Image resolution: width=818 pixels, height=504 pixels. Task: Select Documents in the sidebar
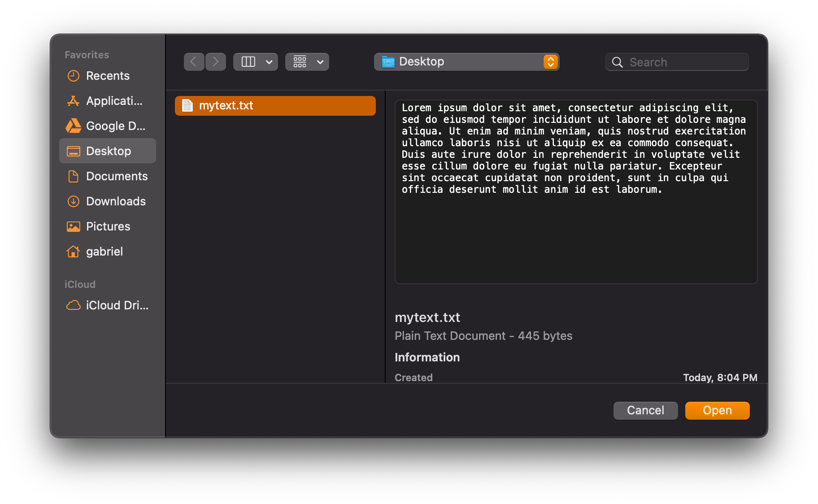click(x=117, y=176)
